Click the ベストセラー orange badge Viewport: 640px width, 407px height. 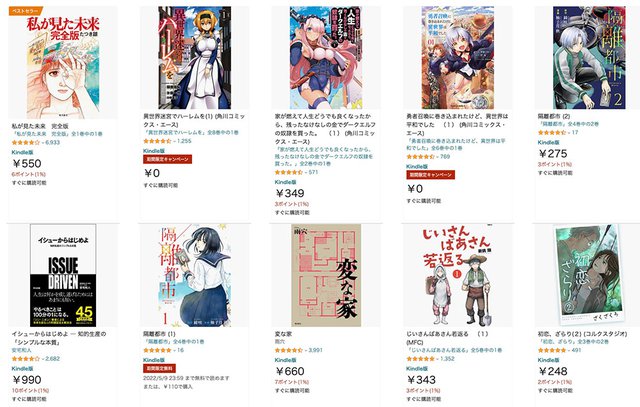click(x=25, y=11)
